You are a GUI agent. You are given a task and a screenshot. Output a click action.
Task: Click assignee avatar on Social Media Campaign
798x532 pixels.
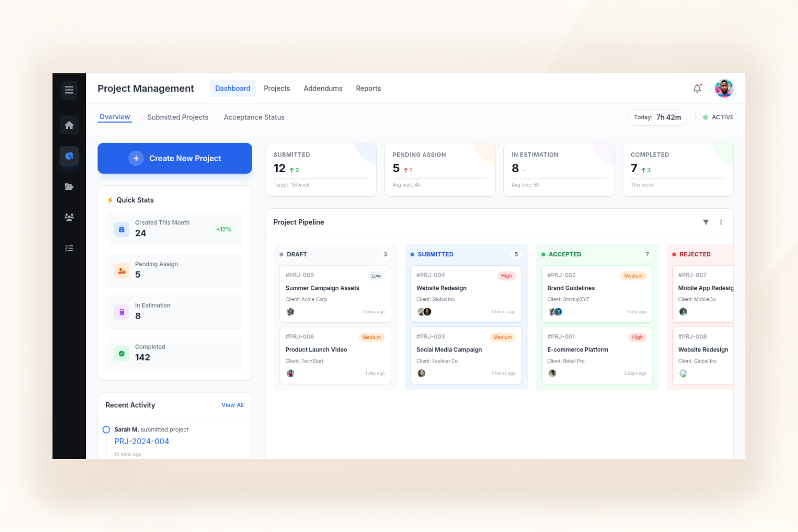coord(422,373)
